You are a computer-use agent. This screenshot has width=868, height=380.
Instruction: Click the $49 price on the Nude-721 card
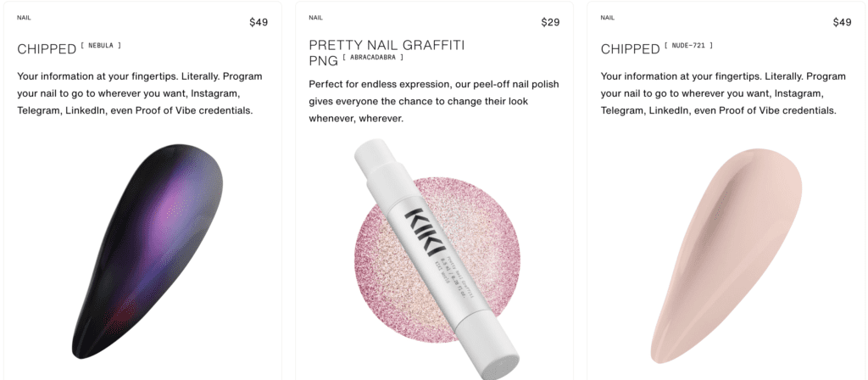click(842, 22)
